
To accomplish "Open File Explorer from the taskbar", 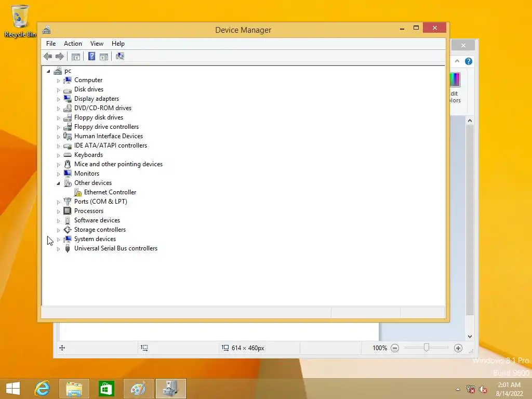I will pos(74,389).
